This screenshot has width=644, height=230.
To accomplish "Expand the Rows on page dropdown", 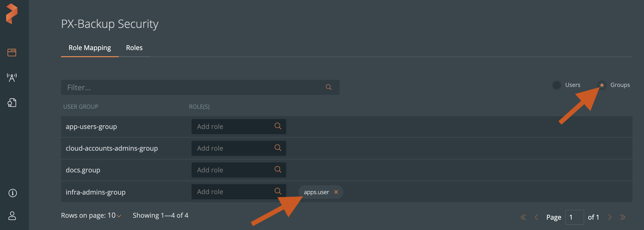I will 119,216.
